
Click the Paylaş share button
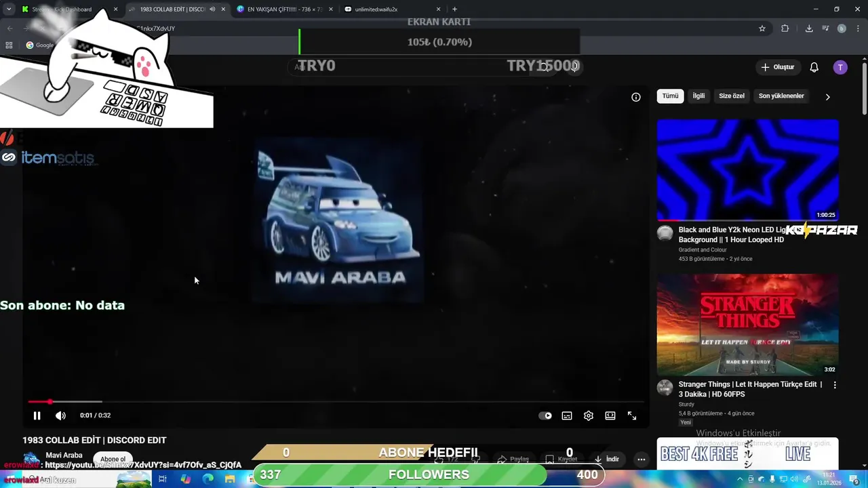(513, 459)
